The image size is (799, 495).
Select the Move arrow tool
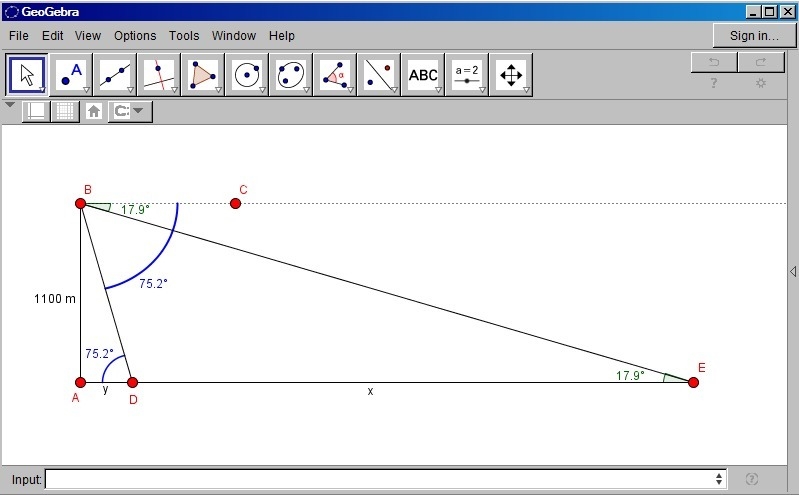point(27,75)
